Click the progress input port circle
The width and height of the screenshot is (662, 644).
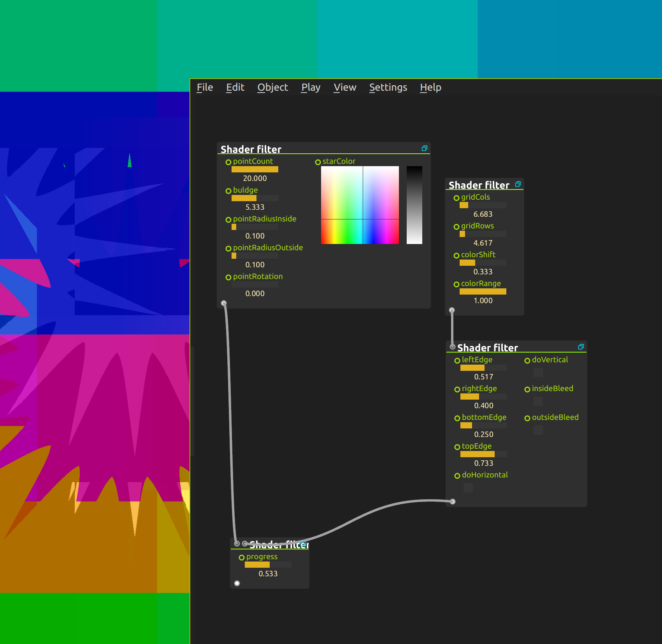coord(242,557)
